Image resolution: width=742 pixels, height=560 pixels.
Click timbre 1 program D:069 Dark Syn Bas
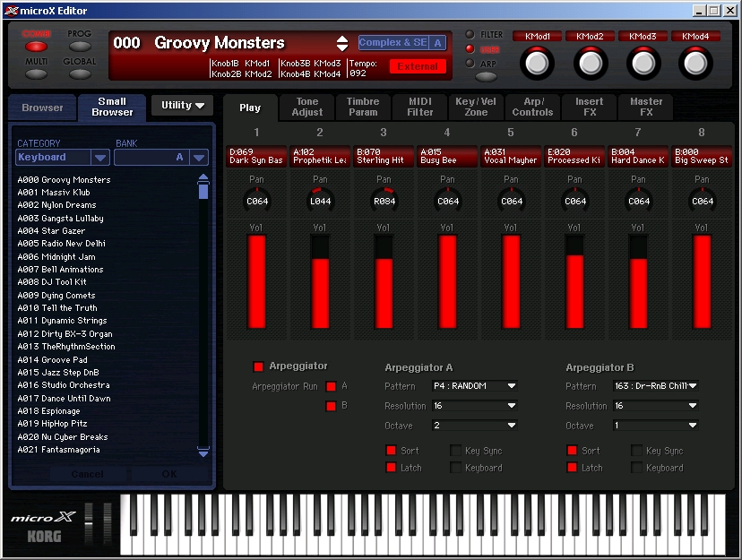click(256, 156)
